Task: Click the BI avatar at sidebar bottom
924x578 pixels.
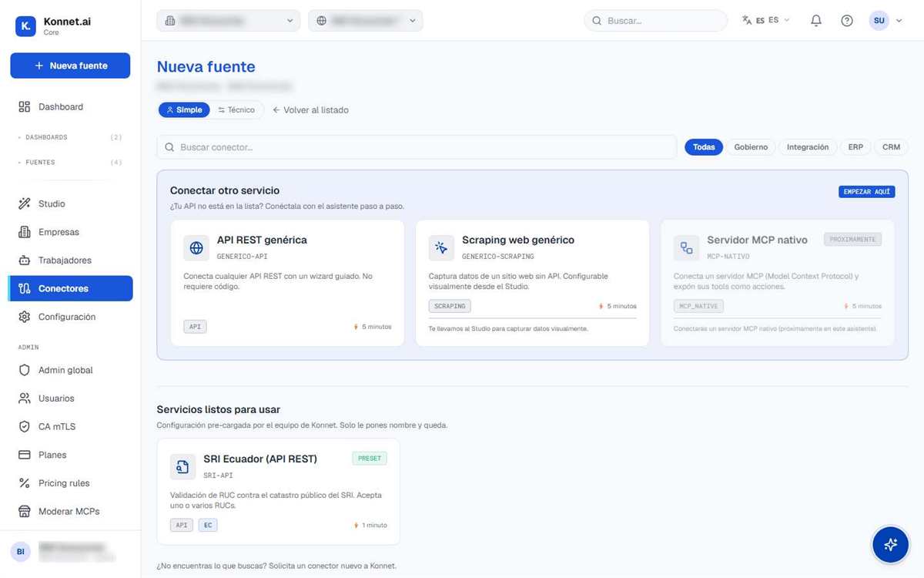Action: pyautogui.click(x=21, y=551)
